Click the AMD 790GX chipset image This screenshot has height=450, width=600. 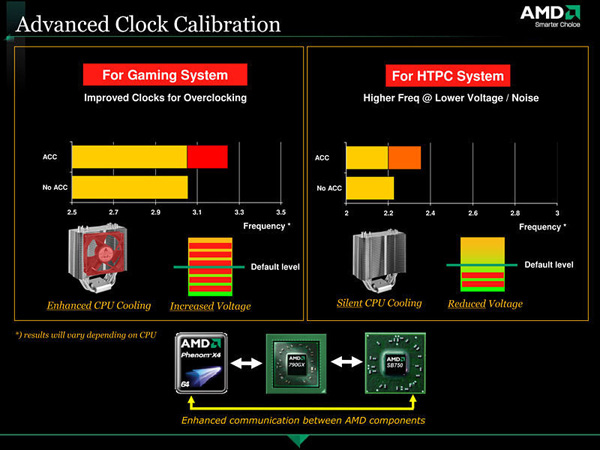pyautogui.click(x=296, y=364)
